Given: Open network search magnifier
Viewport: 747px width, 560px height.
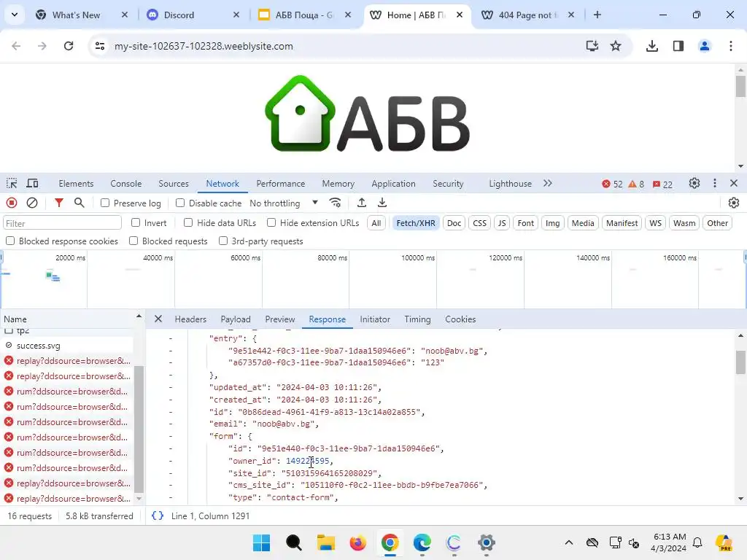Looking at the screenshot, I should pos(79,203).
